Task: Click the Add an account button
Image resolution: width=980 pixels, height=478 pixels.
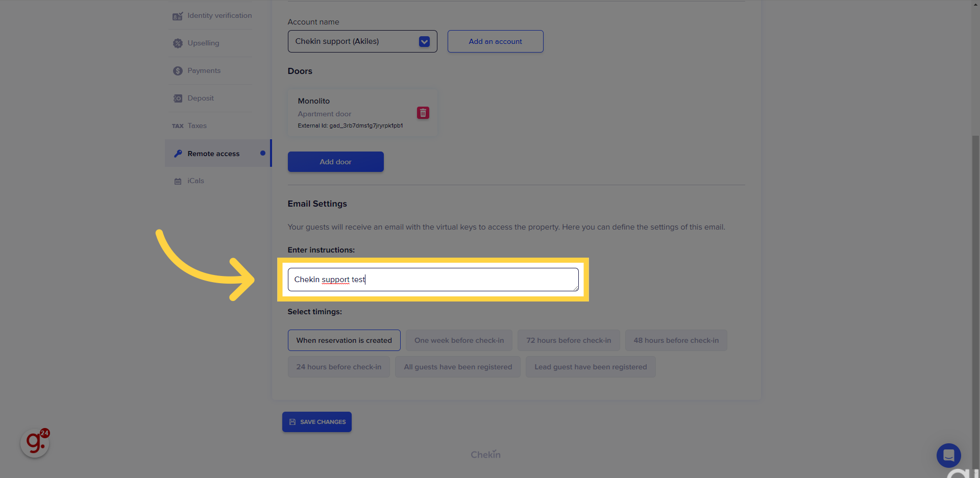Action: point(495,41)
